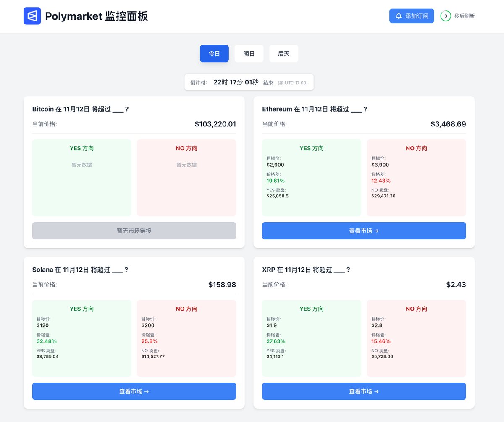Switch to the 后天 tab

(283, 54)
